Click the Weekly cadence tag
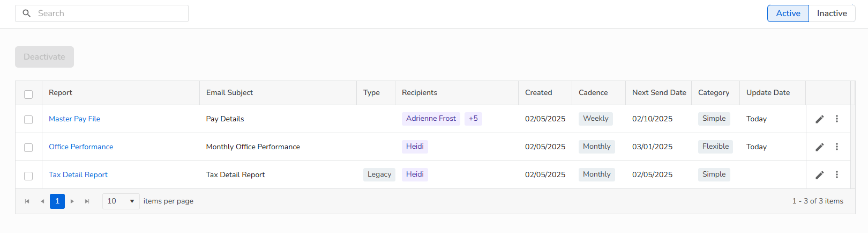Screen dimensions: 868x233 [596, 119]
